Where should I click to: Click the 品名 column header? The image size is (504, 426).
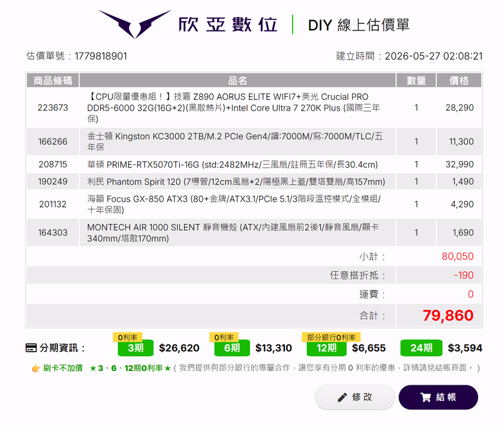click(x=238, y=80)
